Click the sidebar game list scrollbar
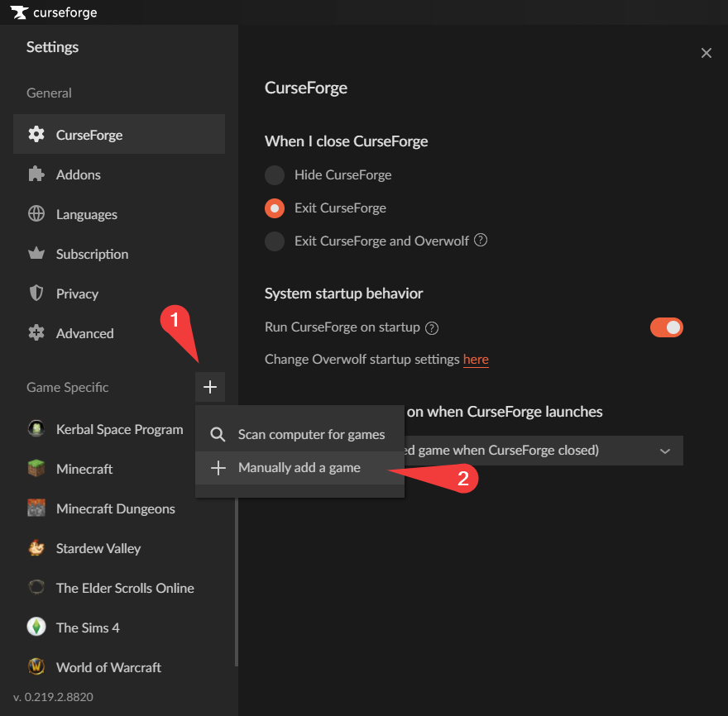Image resolution: width=728 pixels, height=716 pixels. (236, 582)
